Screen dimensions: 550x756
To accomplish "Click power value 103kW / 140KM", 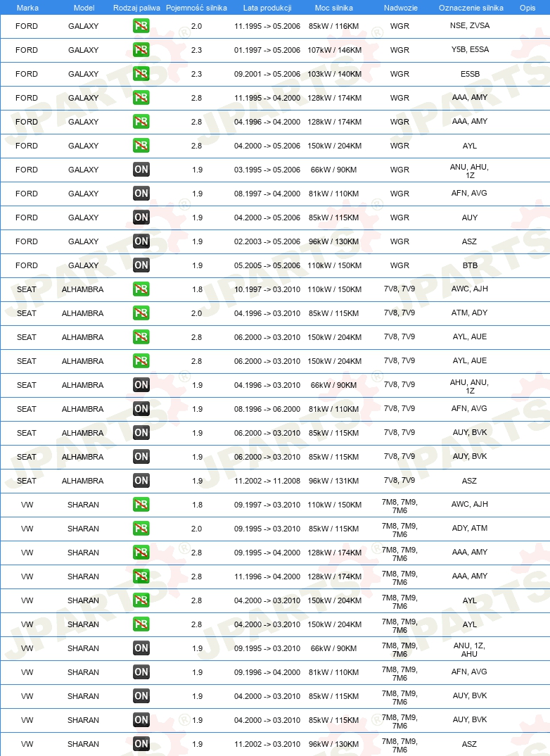I will coord(334,74).
